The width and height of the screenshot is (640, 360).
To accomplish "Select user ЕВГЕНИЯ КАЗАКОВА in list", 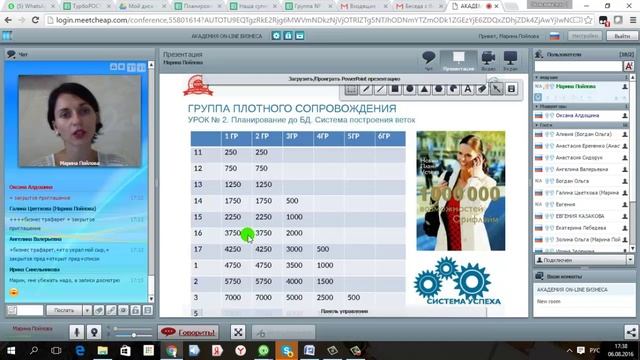I will [582, 216].
